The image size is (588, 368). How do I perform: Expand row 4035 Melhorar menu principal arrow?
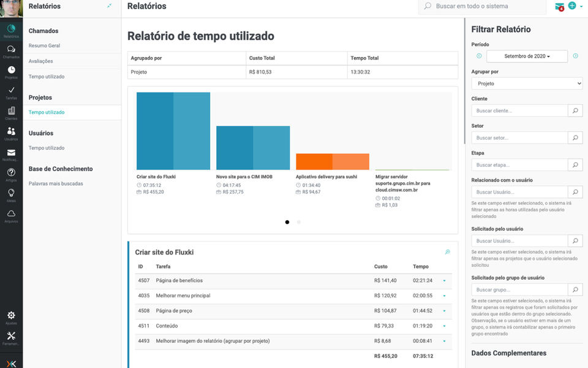click(x=445, y=296)
